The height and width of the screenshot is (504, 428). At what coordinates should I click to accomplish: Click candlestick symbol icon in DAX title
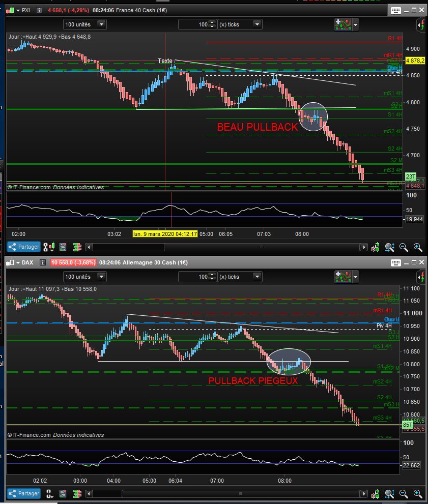pos(10,262)
